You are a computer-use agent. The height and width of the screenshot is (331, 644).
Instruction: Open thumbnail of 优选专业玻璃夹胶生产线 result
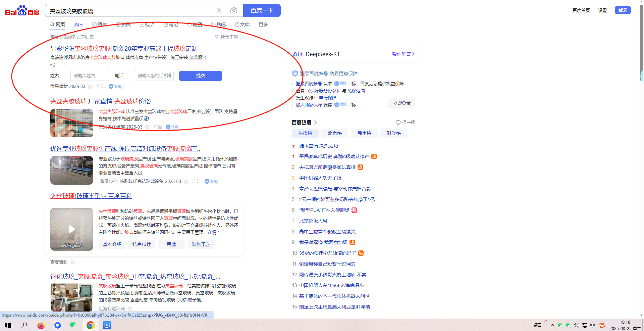tap(72, 170)
